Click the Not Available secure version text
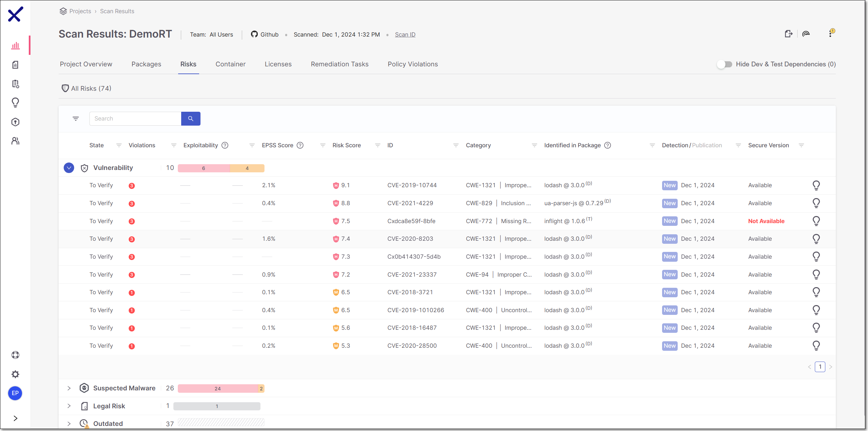Image resolution: width=868 pixels, height=431 pixels. click(x=766, y=221)
